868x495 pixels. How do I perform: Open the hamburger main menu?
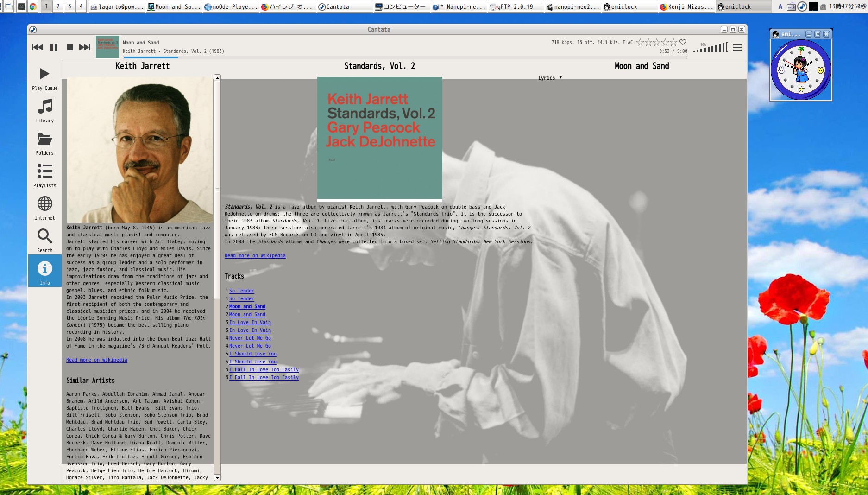[x=737, y=47]
